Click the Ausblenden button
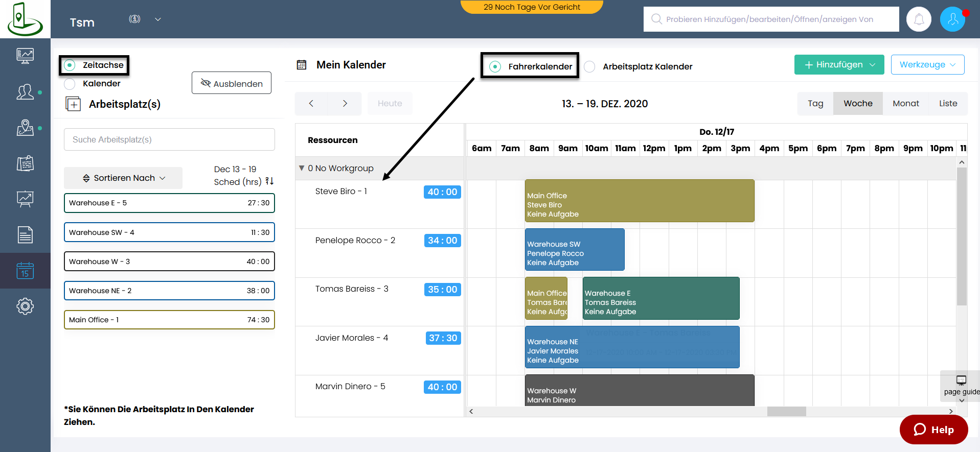The image size is (980, 452). tap(232, 83)
